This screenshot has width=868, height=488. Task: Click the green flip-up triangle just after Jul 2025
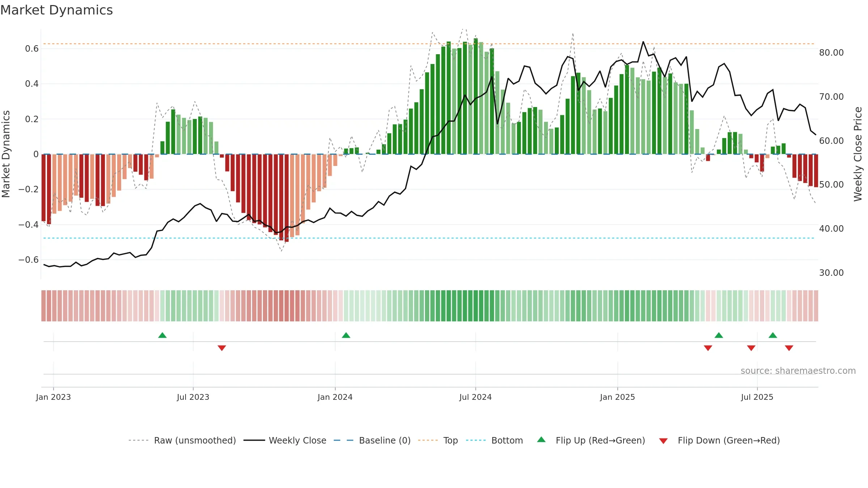point(773,335)
